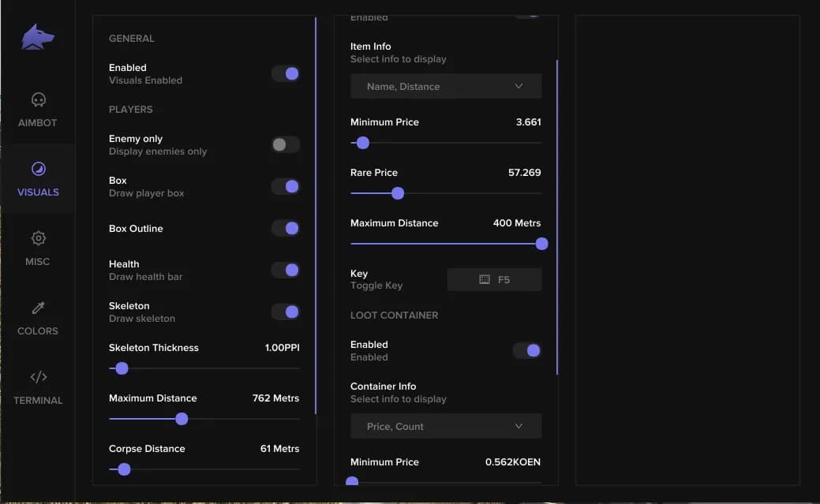Click chevron arrow in Item Info dropdown

click(x=519, y=86)
